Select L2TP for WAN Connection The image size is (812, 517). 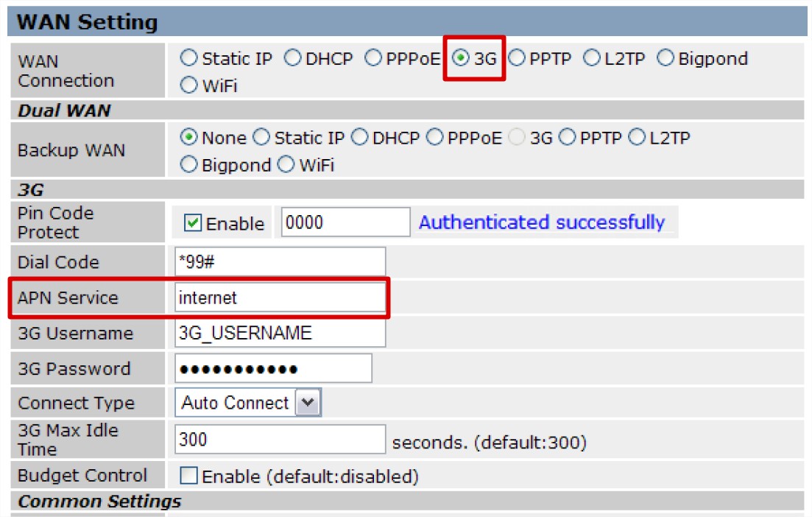pos(592,59)
